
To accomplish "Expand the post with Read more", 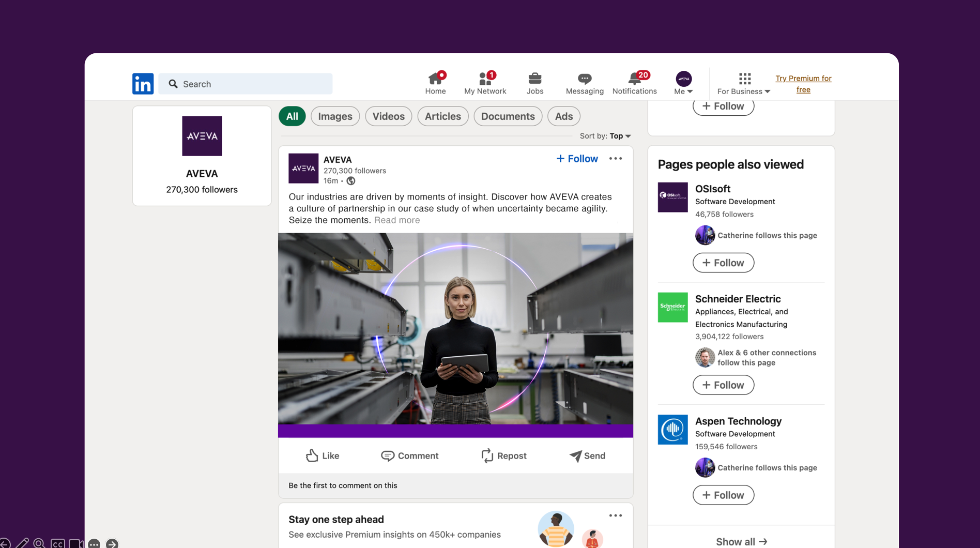I will pos(397,220).
